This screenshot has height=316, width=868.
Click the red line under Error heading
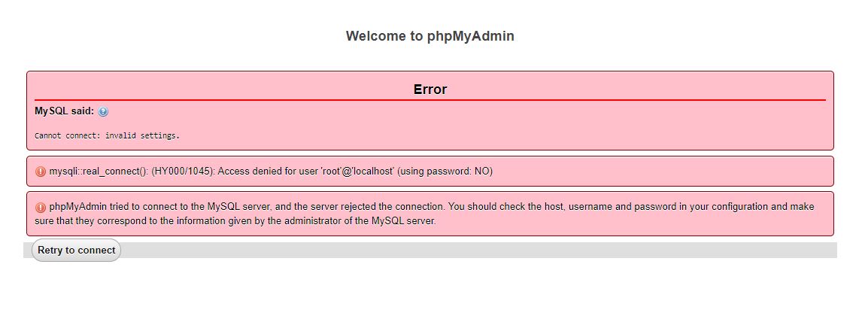(x=429, y=99)
